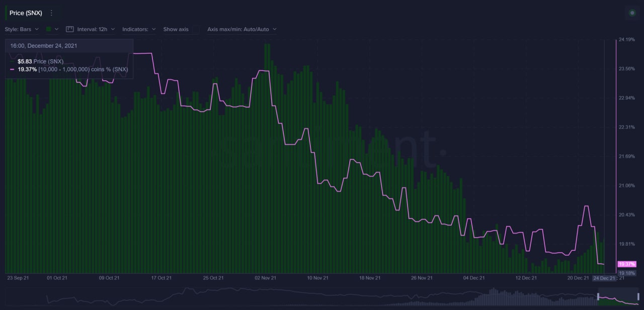
Task: Click the gray history area of the mini timeline
Action: [301, 296]
